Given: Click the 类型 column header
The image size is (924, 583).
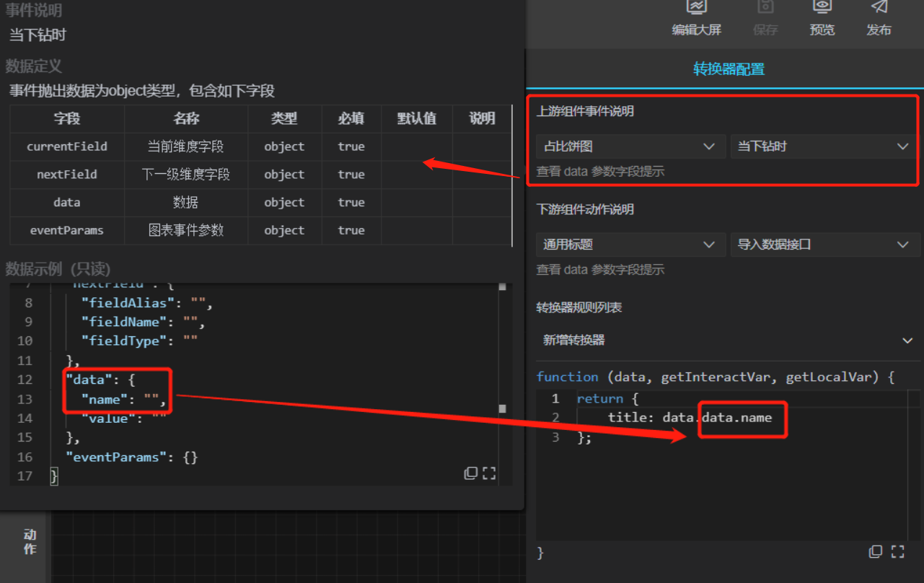Looking at the screenshot, I should coord(284,119).
